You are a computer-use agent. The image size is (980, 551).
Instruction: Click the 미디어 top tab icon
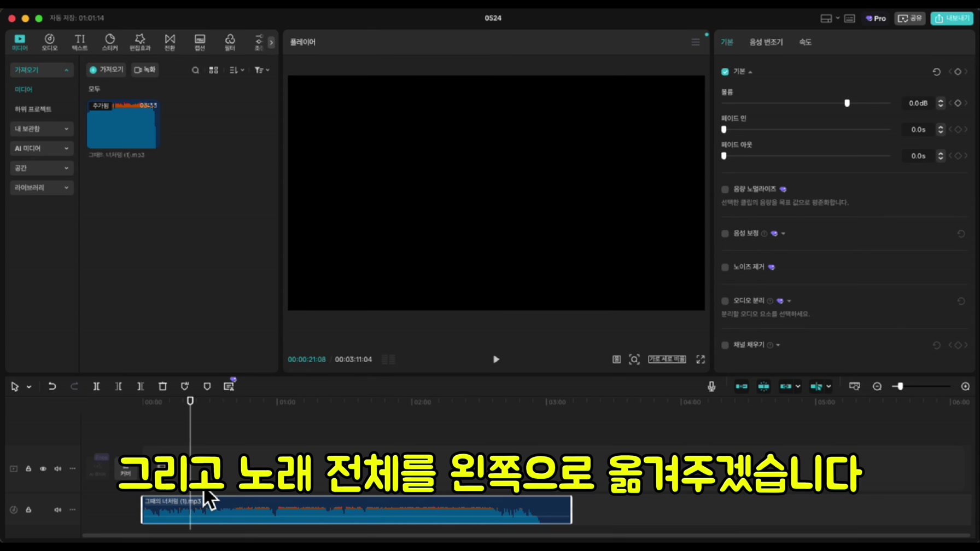(20, 42)
